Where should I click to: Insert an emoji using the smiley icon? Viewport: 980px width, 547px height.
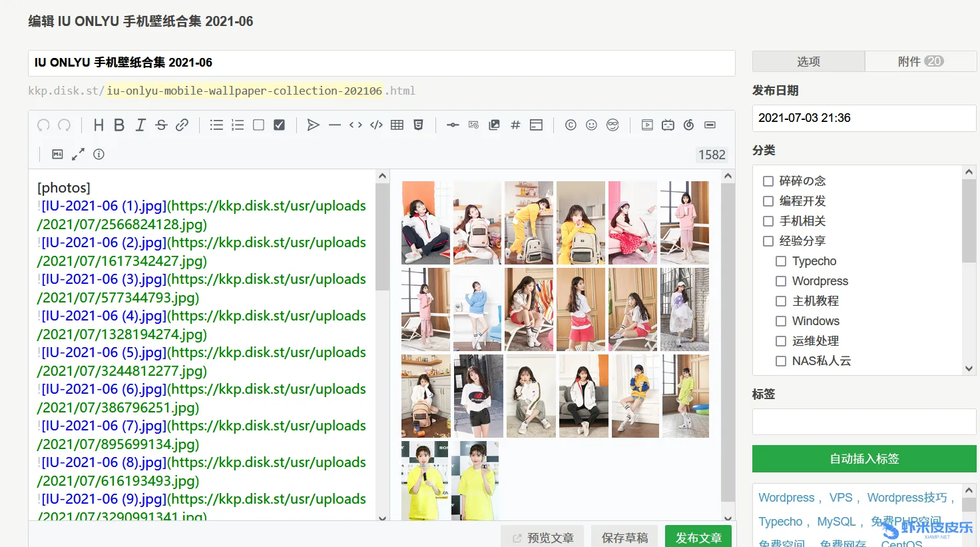click(591, 125)
